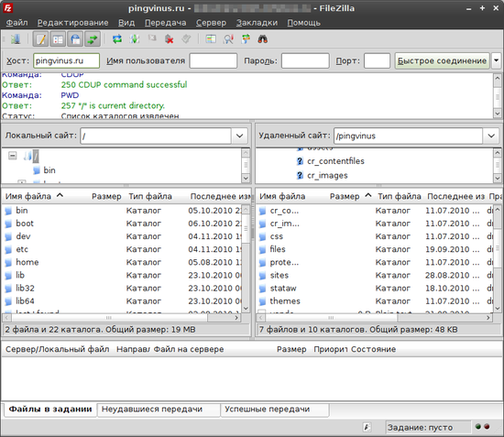
Task: Open the Site Manager icon
Action: point(15,39)
